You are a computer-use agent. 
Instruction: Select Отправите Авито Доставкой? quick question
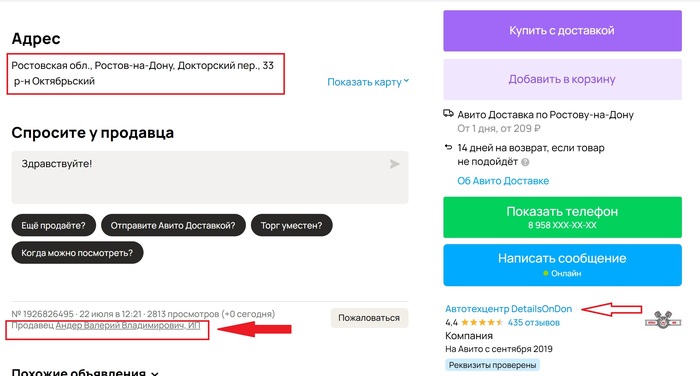[x=173, y=226]
